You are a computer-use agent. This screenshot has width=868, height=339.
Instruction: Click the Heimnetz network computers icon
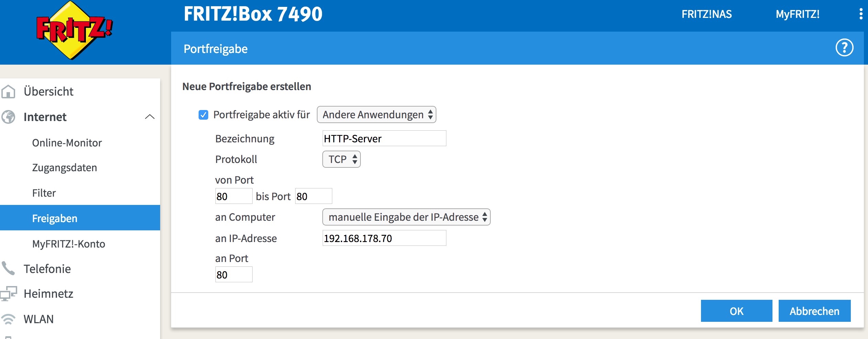click(8, 294)
